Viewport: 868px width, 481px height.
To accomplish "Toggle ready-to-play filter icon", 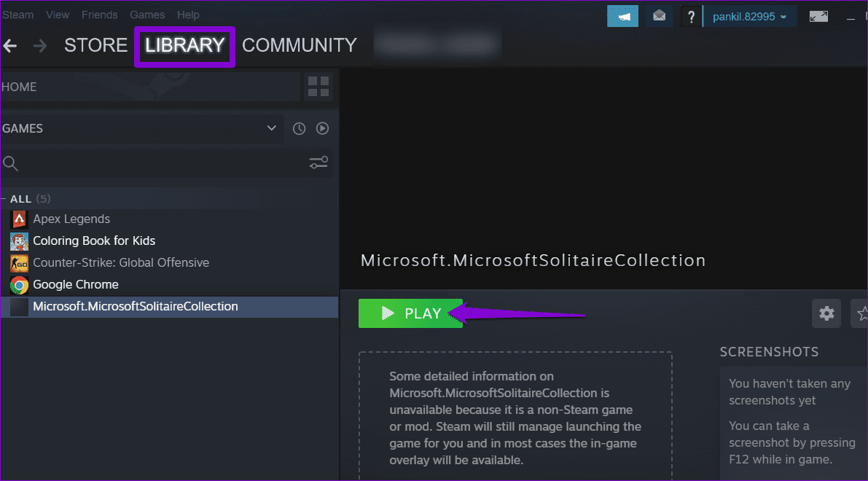I will point(322,128).
